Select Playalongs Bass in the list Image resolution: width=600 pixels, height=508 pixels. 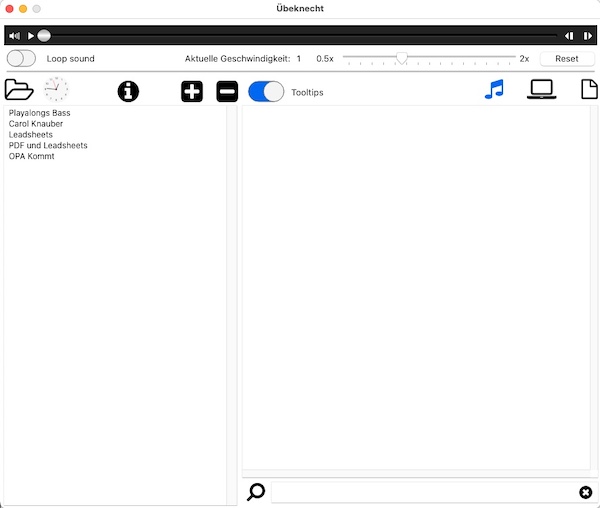pos(40,113)
